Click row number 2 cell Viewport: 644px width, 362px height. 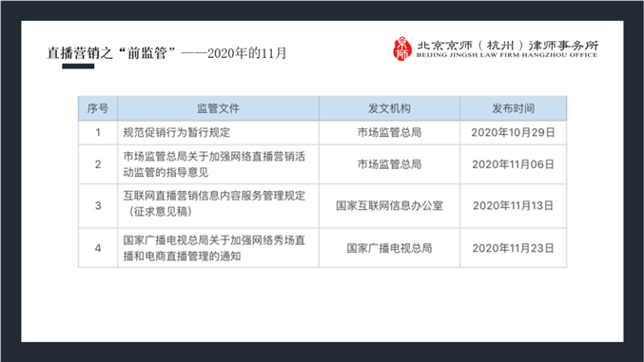98,164
